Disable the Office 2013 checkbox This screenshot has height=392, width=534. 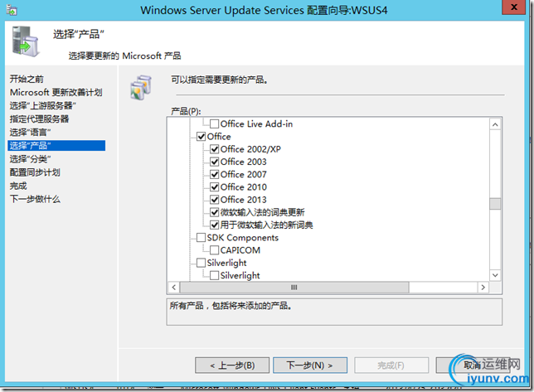tap(214, 200)
